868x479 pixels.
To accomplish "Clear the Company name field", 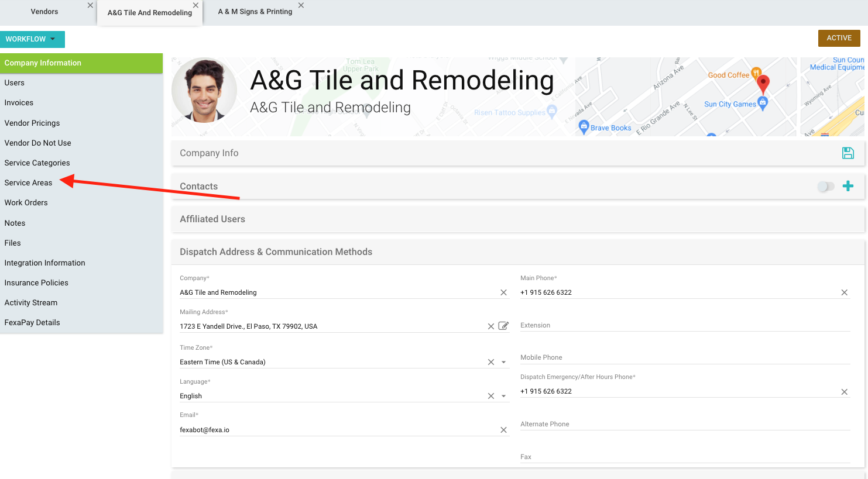I will 503,292.
